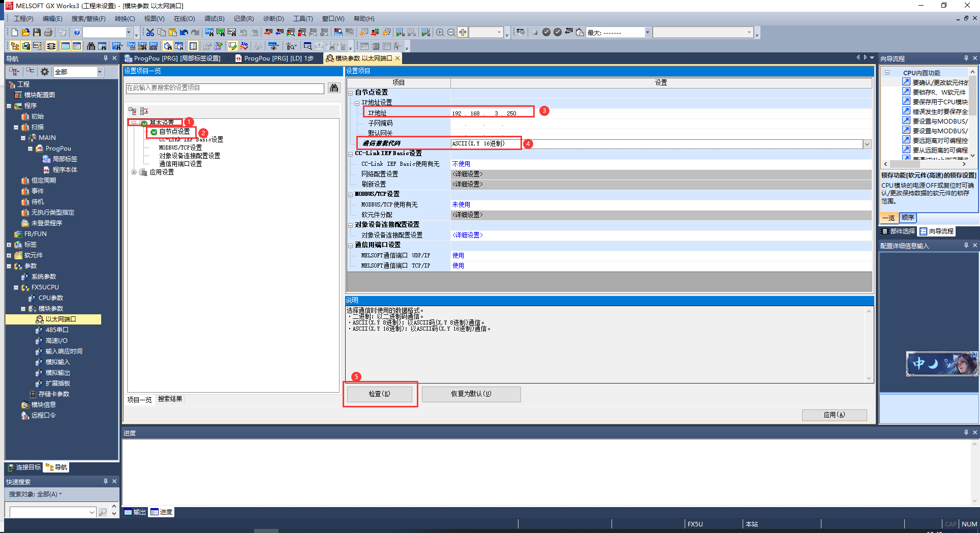This screenshot has width=980, height=533.
Task: Click the magnifier button beside quick search box
Action: pyautogui.click(x=103, y=512)
